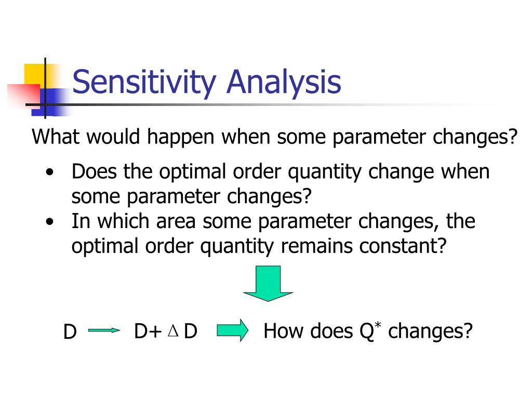Click 'some parameter changes?' line
Screen dimensions: 532x399
pyautogui.click(x=192, y=196)
